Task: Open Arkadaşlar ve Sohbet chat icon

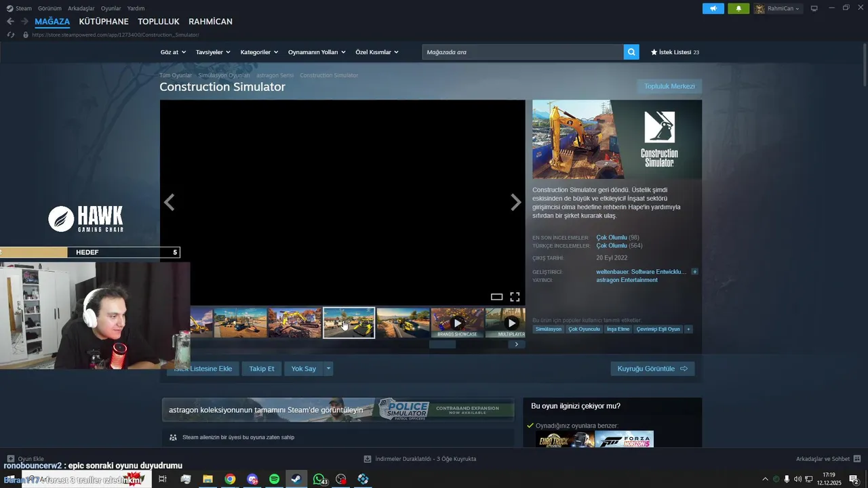Action: [857, 459]
